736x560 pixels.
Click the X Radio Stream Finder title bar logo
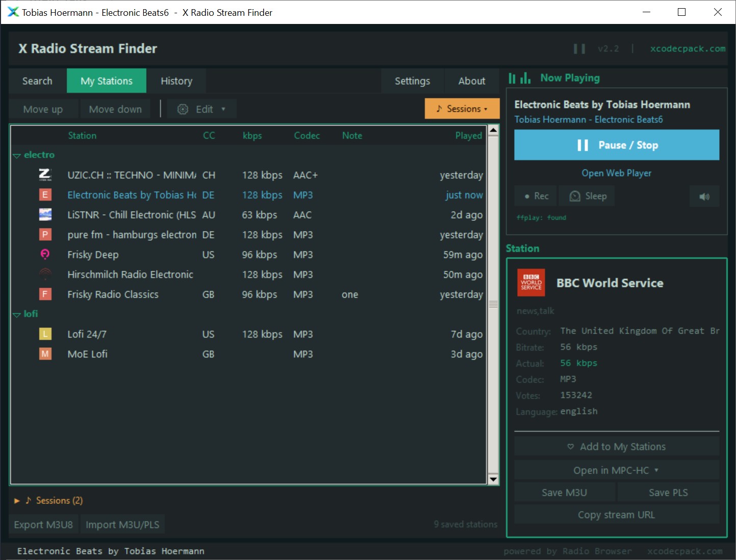[13, 12]
